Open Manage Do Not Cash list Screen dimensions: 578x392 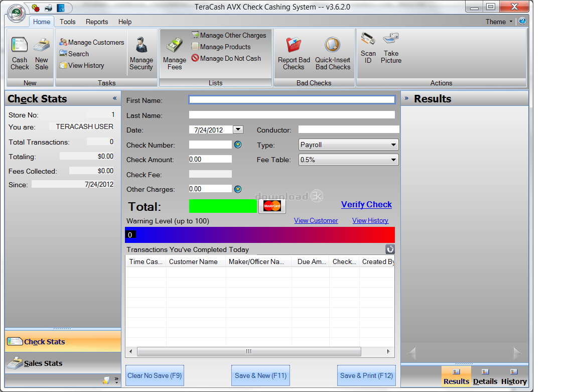(x=226, y=58)
